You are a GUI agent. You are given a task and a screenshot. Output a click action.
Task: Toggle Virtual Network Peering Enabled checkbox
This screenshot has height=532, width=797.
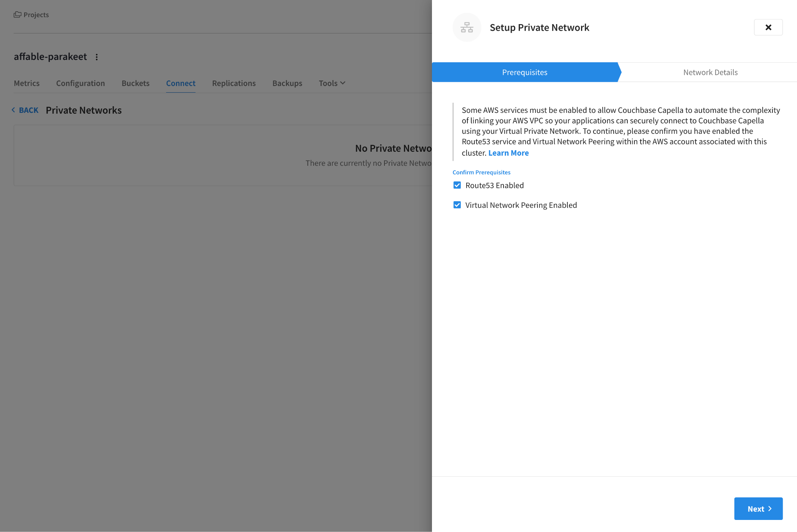(457, 205)
